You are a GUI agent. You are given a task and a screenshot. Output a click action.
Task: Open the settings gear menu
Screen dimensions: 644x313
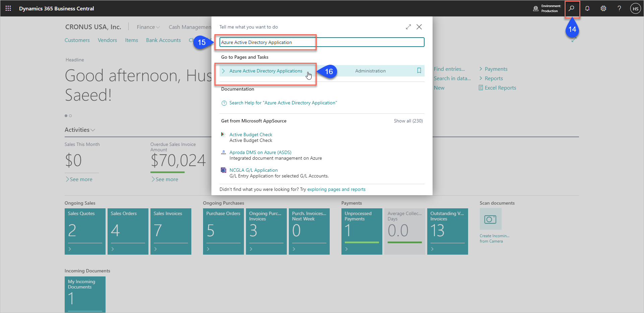(x=603, y=8)
